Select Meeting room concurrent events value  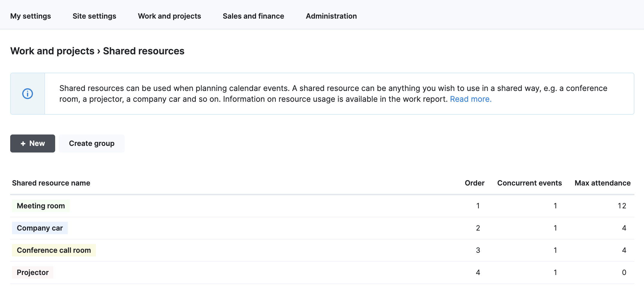pos(555,206)
